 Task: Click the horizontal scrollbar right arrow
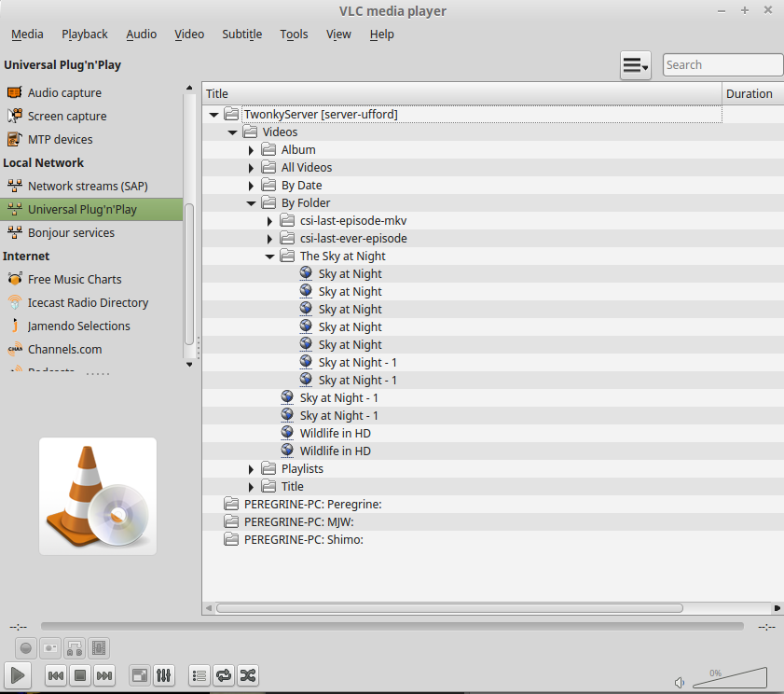[777, 608]
